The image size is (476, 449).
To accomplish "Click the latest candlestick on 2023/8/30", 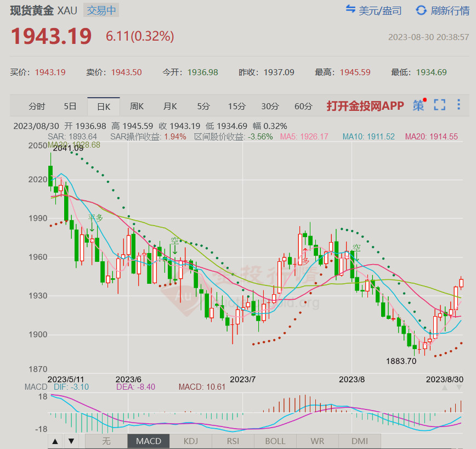I will 461,283.
